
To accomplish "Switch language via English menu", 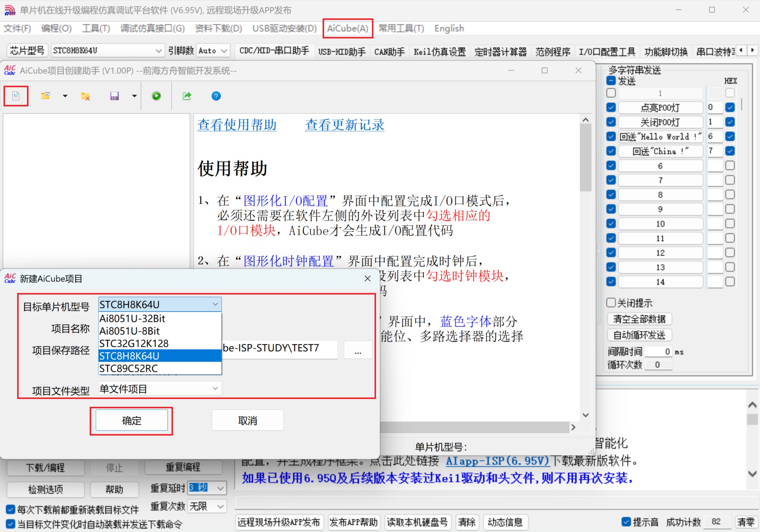I will coord(449,28).
